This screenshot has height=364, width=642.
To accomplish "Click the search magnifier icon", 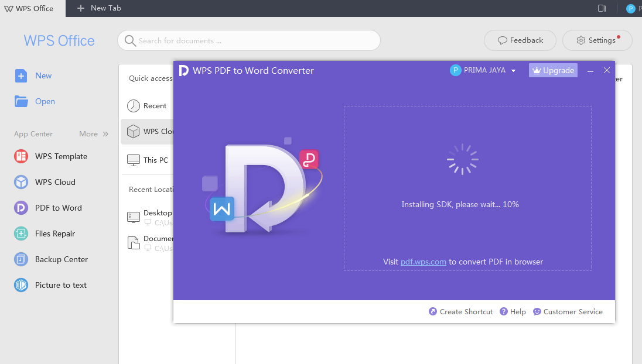I will pos(130,41).
